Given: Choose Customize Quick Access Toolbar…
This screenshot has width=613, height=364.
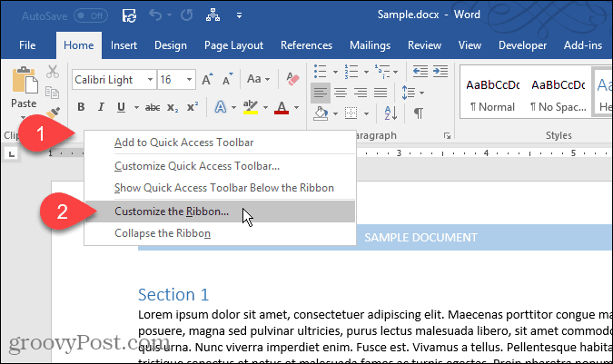Looking at the screenshot, I should (x=220, y=166).
